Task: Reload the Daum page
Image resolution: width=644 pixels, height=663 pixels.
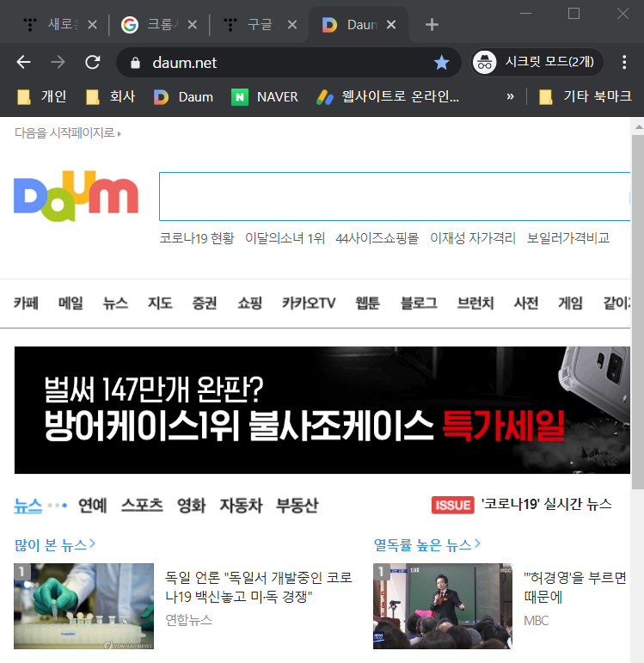Action: pos(93,62)
